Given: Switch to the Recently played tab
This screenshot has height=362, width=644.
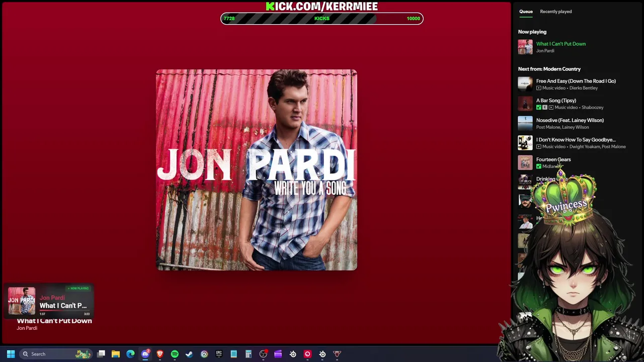Looking at the screenshot, I should click(x=555, y=12).
